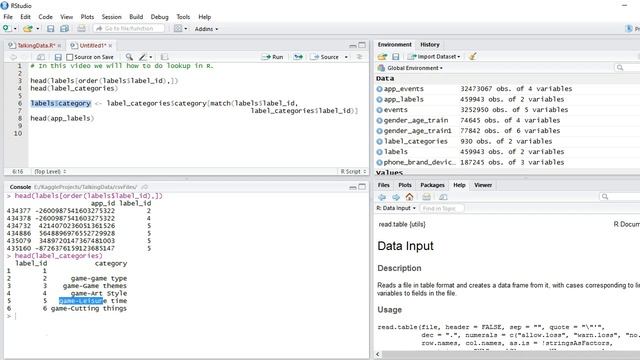Click the Compile Report notebook icon
The width and height of the screenshot is (640, 360).
[164, 57]
